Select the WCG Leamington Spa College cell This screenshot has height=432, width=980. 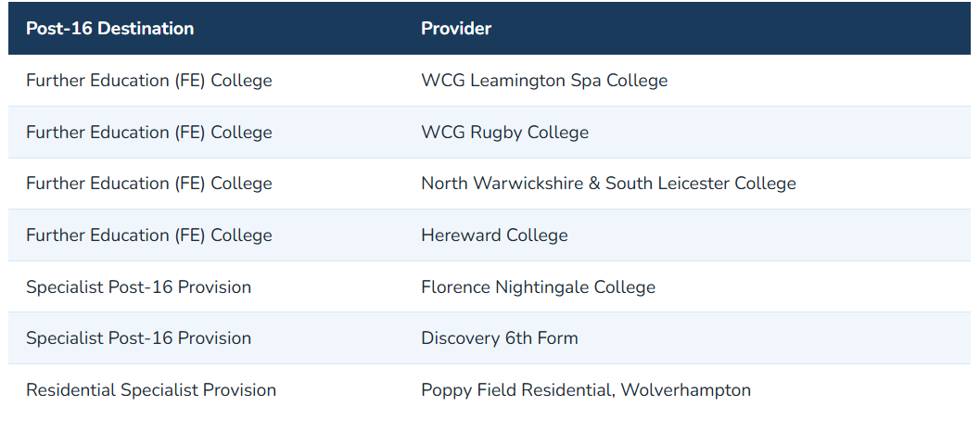pos(544,81)
